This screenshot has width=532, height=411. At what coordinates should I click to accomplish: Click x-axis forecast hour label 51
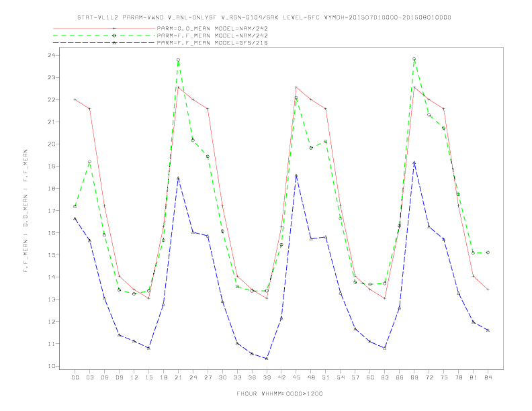326,377
